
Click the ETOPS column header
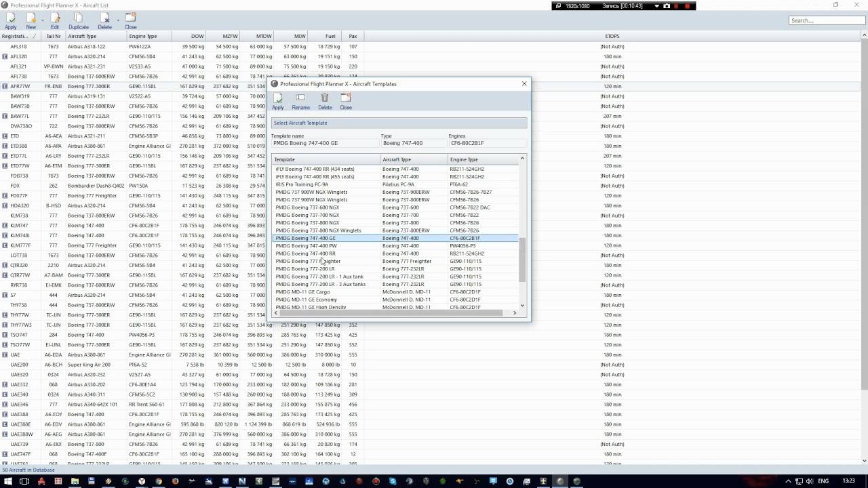point(612,36)
